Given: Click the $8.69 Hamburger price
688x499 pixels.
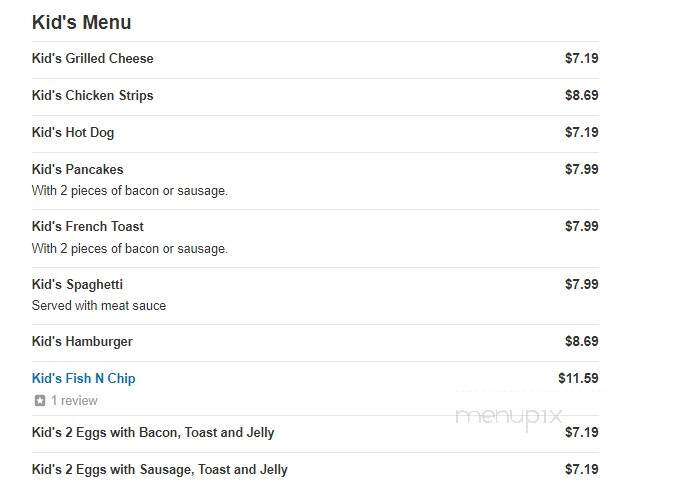Looking at the screenshot, I should click(582, 341).
